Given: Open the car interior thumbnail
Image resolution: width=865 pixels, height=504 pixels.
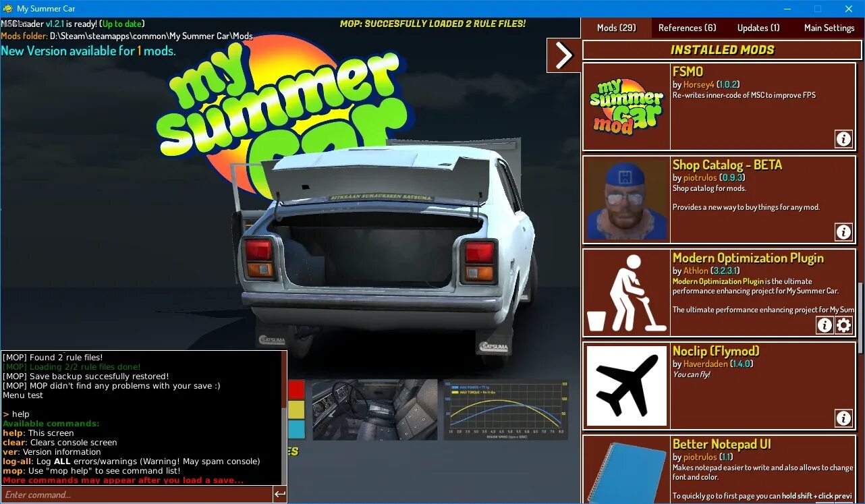Looking at the screenshot, I should (x=374, y=410).
